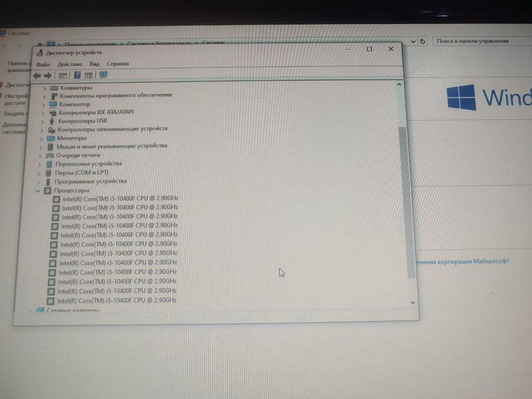The image size is (532, 399).
Task: Select the Клавиатуры label
Action: coord(76,88)
